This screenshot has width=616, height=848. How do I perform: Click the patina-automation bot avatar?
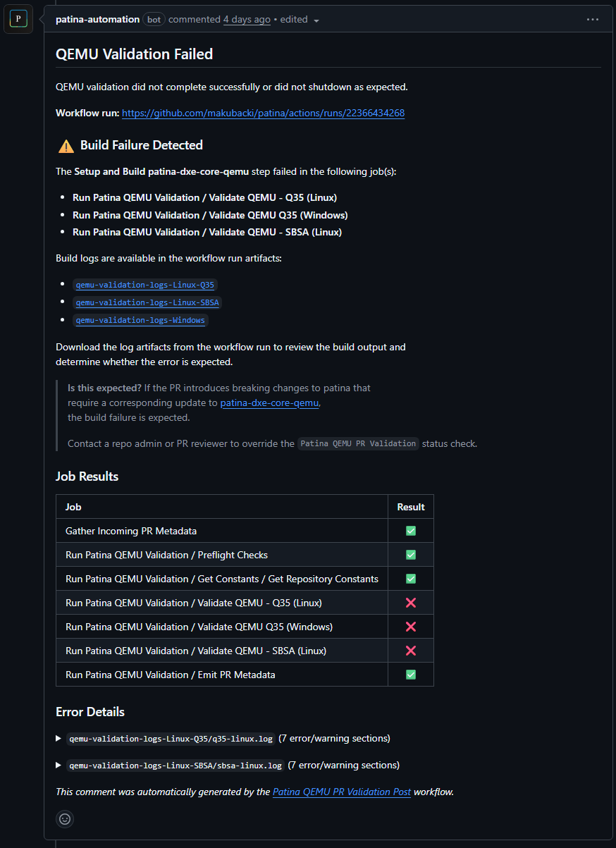click(18, 19)
